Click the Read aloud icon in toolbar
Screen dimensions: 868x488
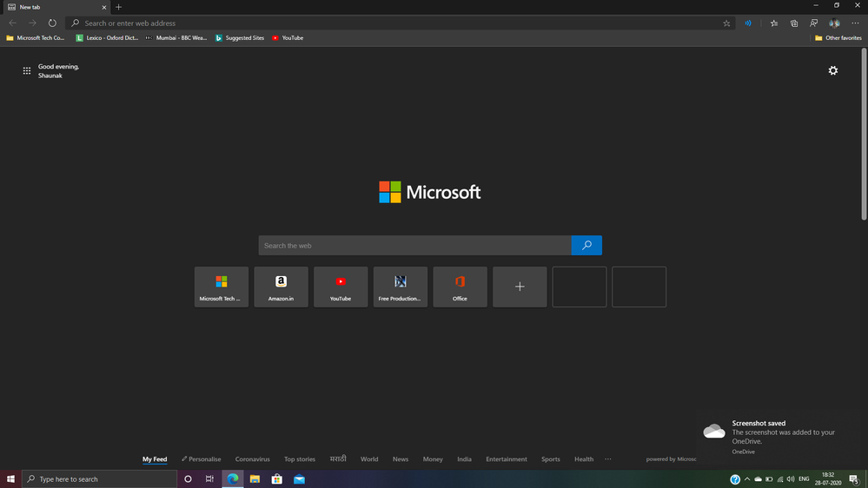748,23
